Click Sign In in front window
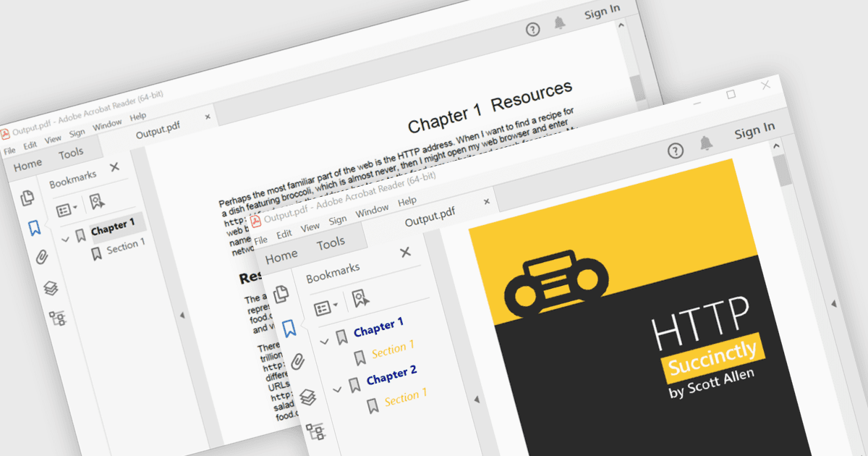 coord(754,132)
